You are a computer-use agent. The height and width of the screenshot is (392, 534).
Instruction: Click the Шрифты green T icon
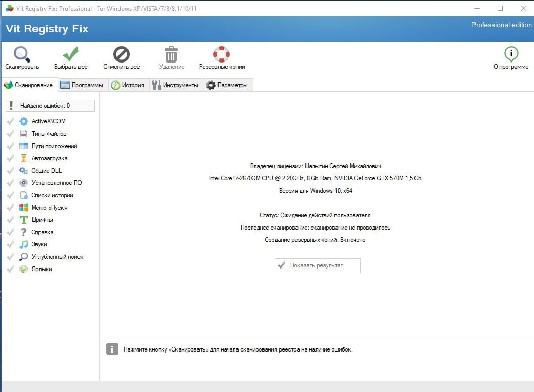point(23,220)
